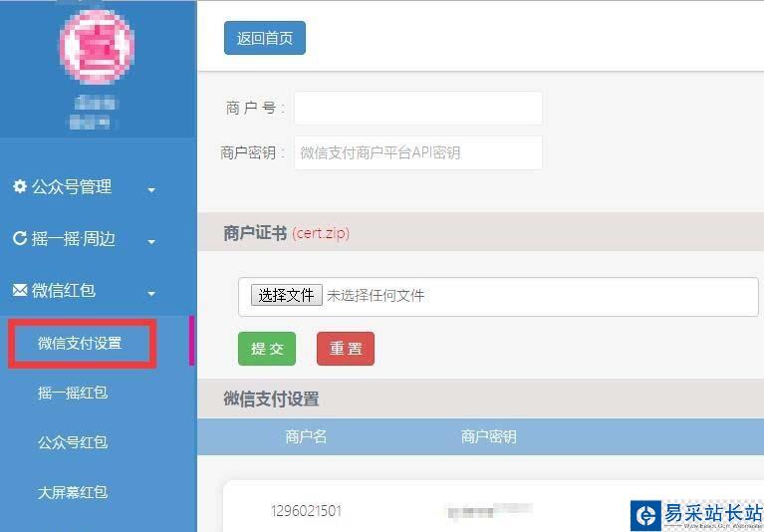Expand the 摇一摇·周边 dropdown arrow

click(151, 242)
